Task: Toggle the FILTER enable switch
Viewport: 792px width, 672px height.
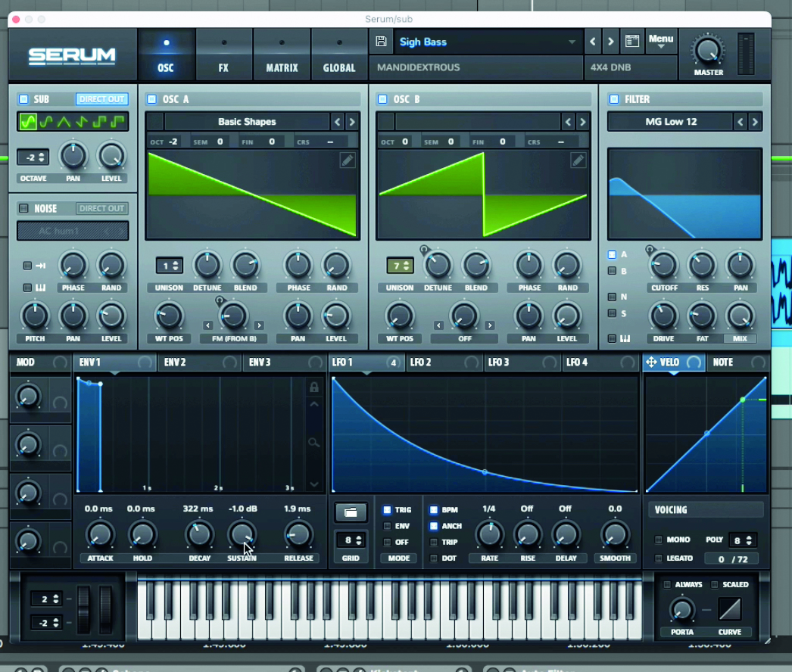Action: (x=614, y=99)
